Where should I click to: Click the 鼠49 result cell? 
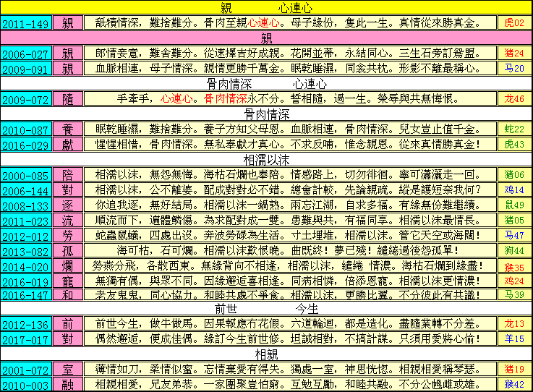(514, 205)
